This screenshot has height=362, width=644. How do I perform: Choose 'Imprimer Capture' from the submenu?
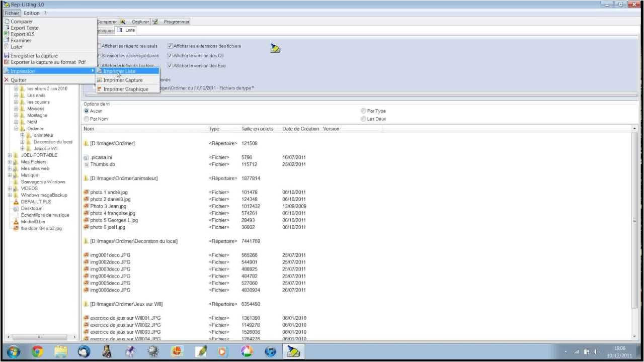(128, 80)
